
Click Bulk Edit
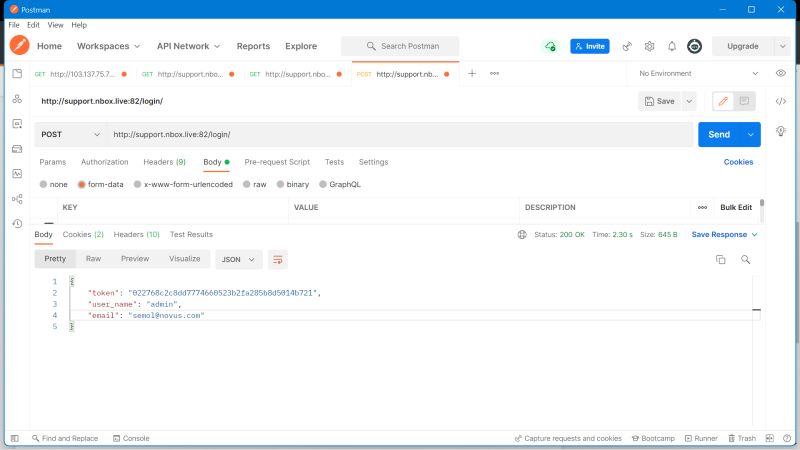coord(736,207)
